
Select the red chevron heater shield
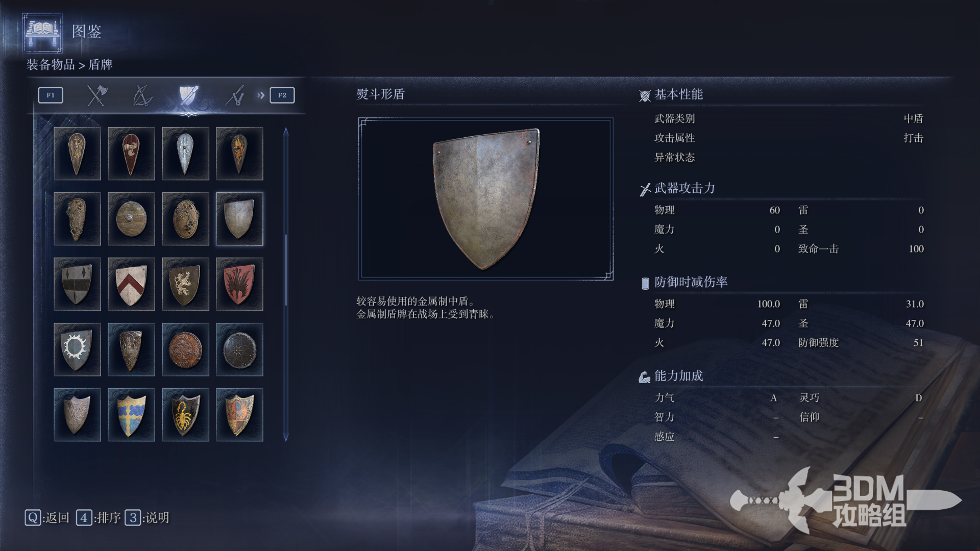coord(131,284)
